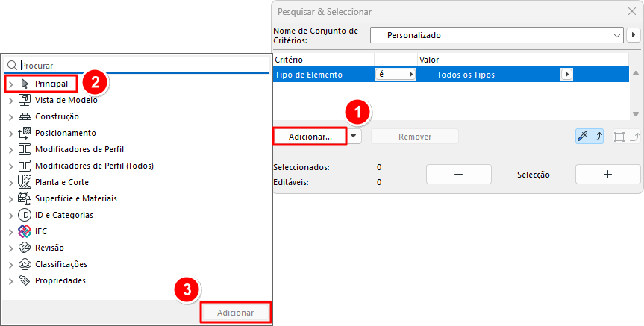This screenshot has height=326, width=644.
Task: Click the Principal cursor icon
Action: (x=25, y=84)
